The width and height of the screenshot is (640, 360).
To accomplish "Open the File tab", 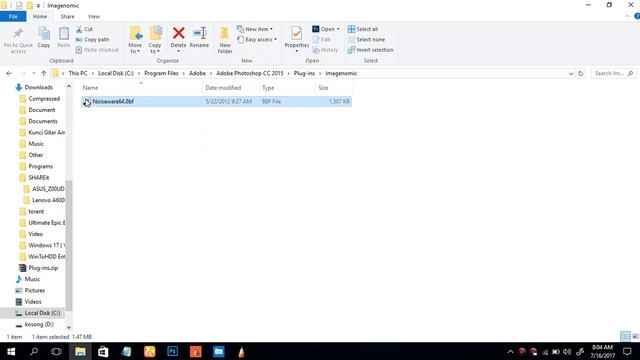I will pos(13,16).
